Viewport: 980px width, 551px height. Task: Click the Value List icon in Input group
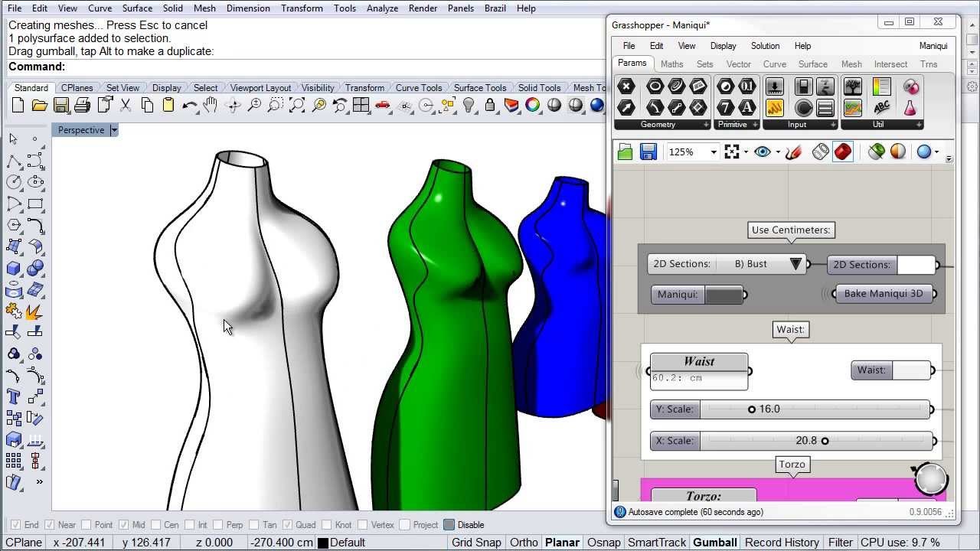(825, 107)
